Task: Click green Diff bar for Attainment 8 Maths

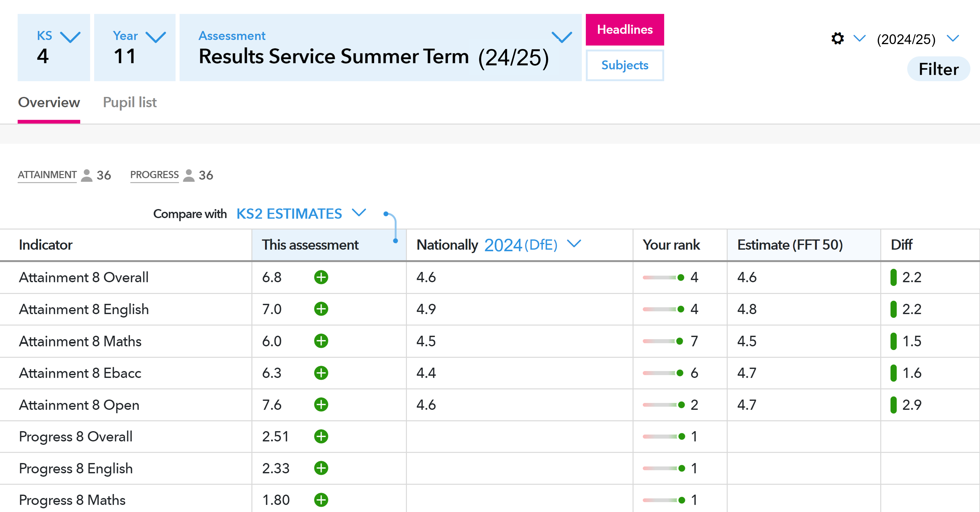Action: coord(893,341)
